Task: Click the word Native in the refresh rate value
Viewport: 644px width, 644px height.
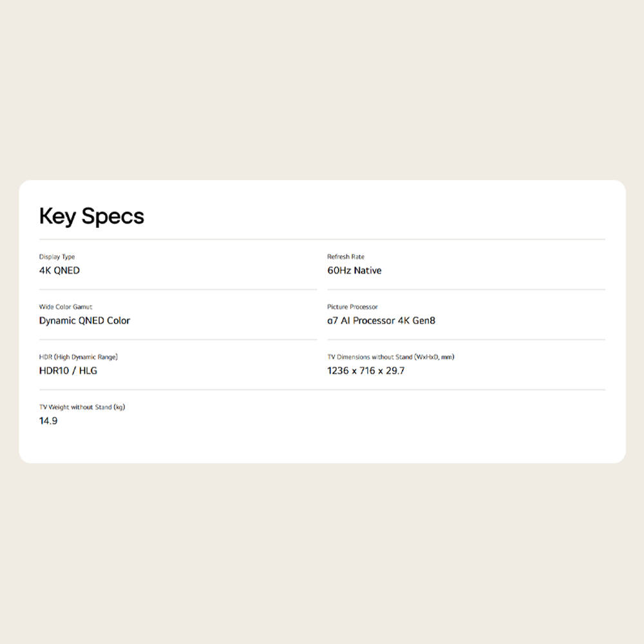Action: point(367,270)
